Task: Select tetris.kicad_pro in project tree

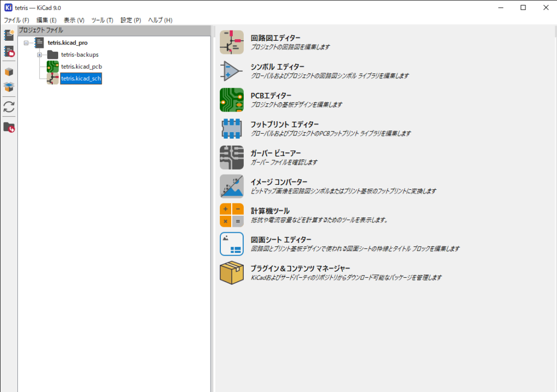Action: point(67,42)
